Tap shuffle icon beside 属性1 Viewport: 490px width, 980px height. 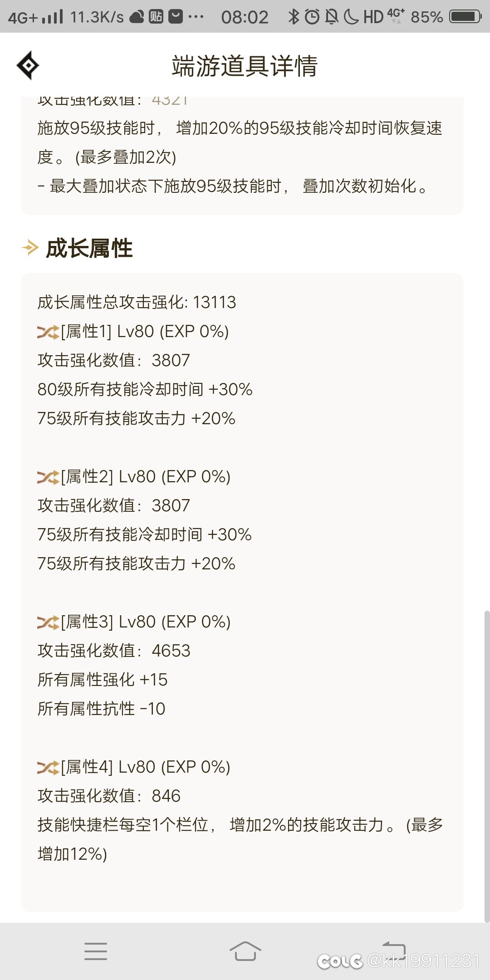(48, 332)
